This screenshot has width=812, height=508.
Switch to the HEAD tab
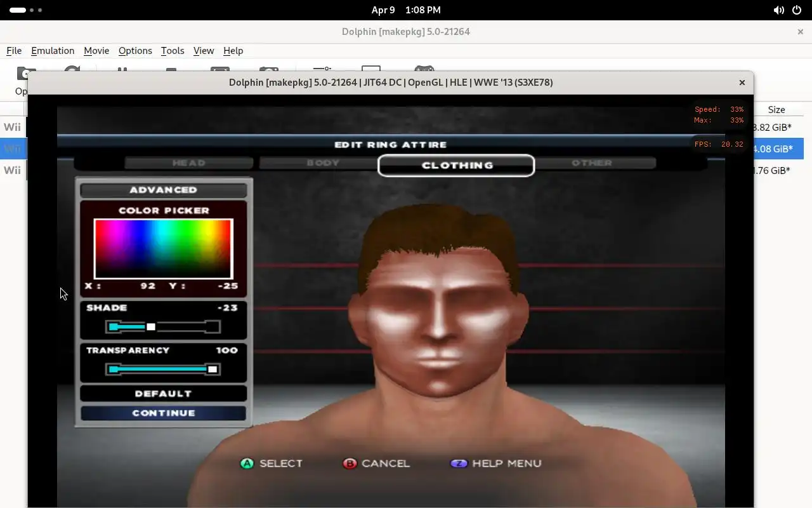point(188,163)
